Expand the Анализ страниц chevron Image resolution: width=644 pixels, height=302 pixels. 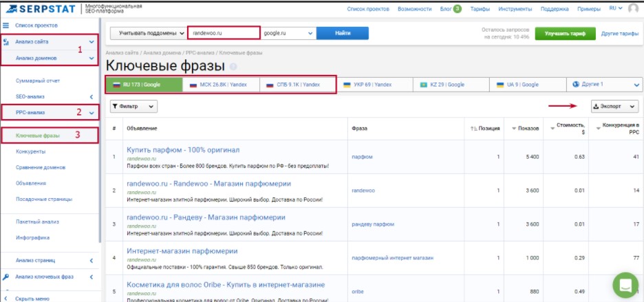pyautogui.click(x=92, y=261)
